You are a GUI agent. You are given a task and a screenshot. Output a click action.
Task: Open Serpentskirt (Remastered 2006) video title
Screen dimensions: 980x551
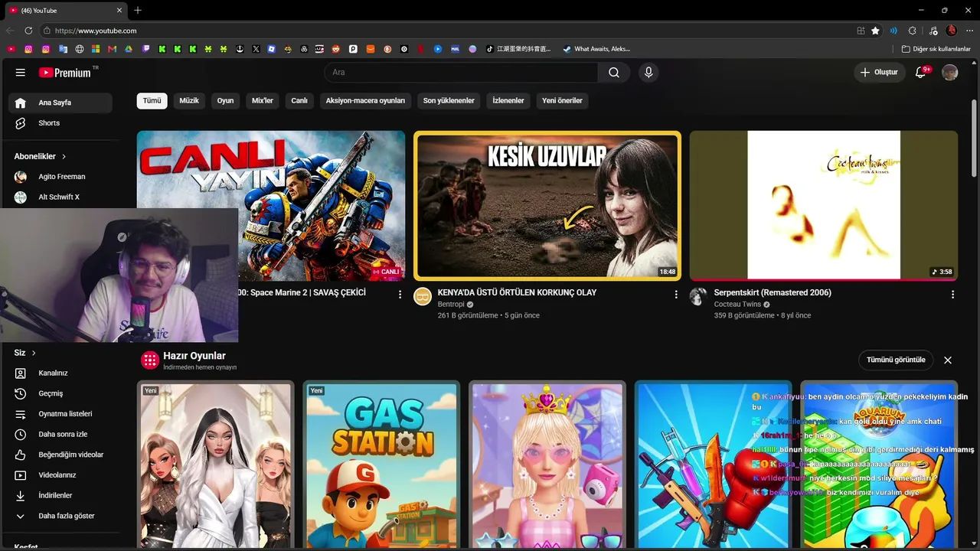tap(773, 292)
